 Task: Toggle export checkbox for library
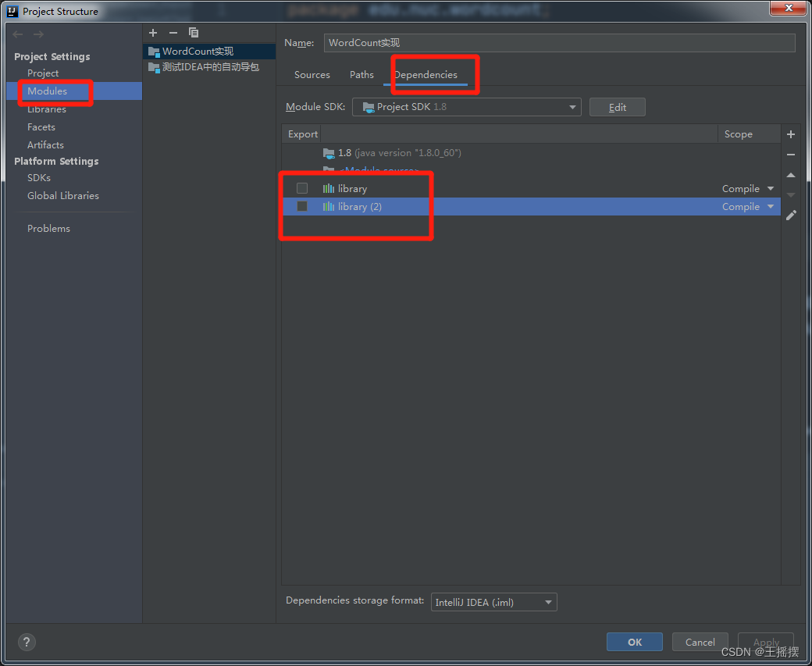point(302,188)
